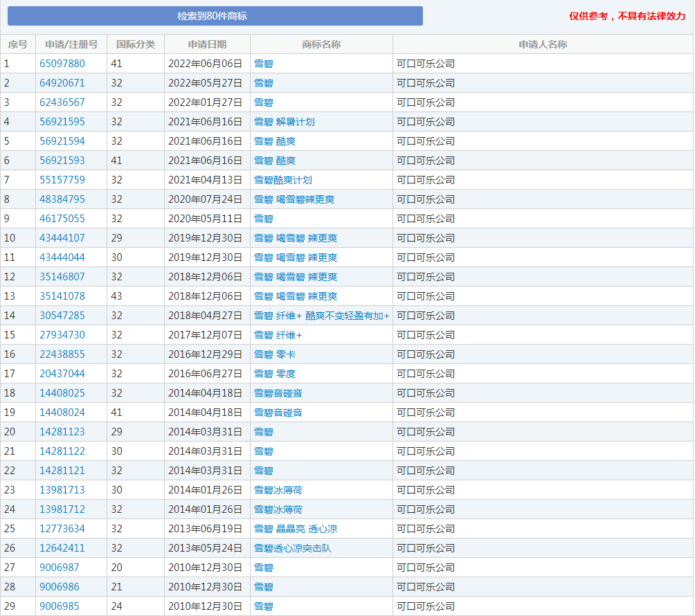The image size is (695, 616).
Task: Select applicant 可口可乐公司 in row 1
Action: click(x=426, y=64)
